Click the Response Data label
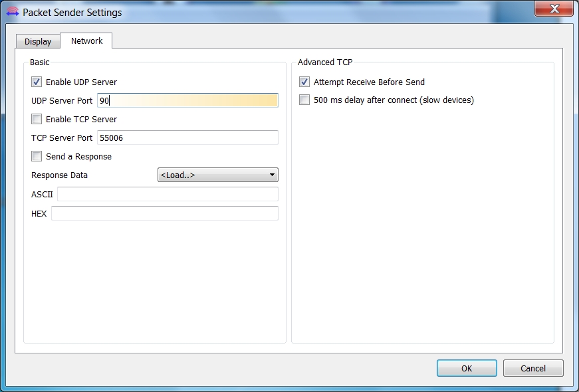This screenshot has width=579, height=392. (59, 175)
